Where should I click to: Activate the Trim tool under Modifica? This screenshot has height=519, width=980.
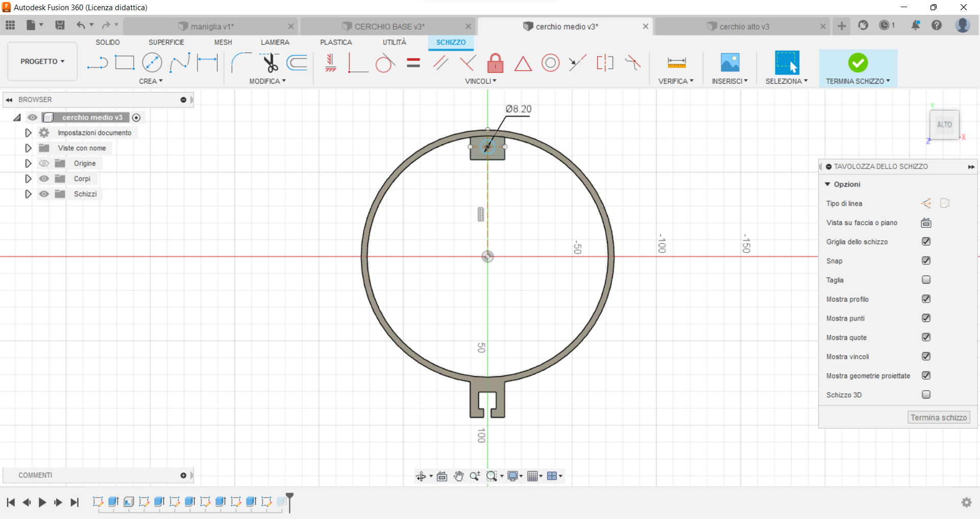point(271,63)
